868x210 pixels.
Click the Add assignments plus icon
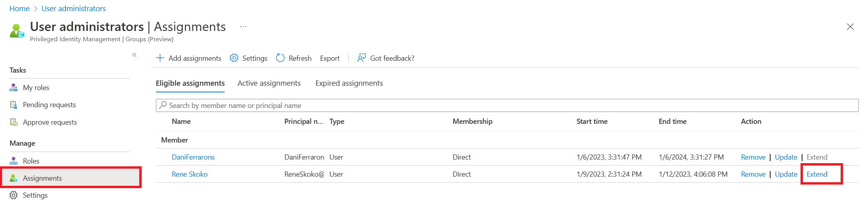160,58
